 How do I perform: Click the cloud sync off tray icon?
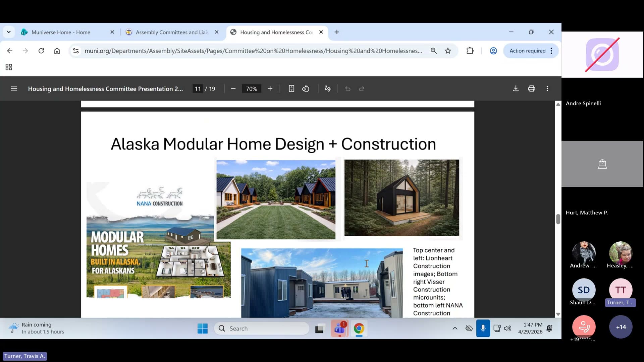coord(469,328)
